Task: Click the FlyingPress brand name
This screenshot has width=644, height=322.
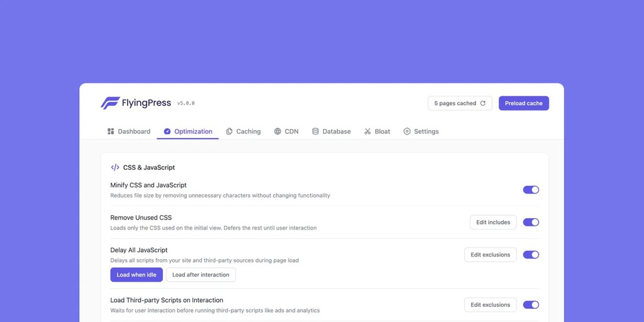Action: point(146,103)
